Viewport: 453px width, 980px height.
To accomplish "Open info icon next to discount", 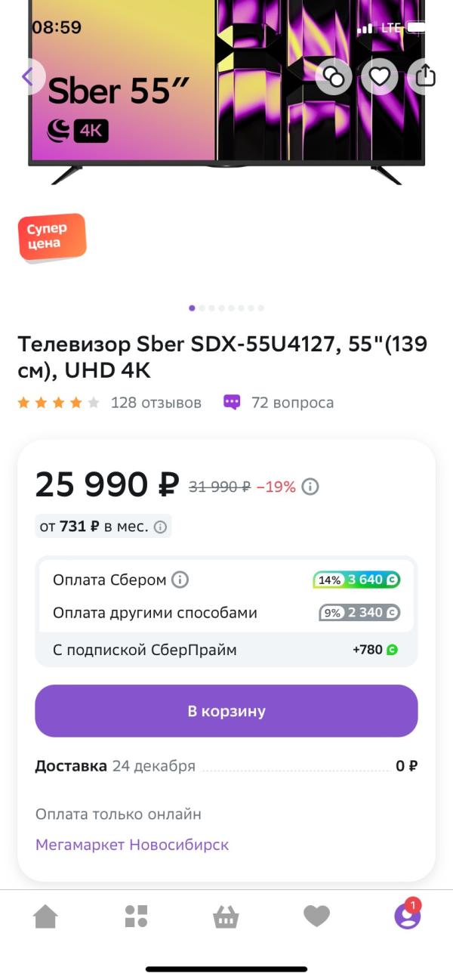I will (x=310, y=487).
